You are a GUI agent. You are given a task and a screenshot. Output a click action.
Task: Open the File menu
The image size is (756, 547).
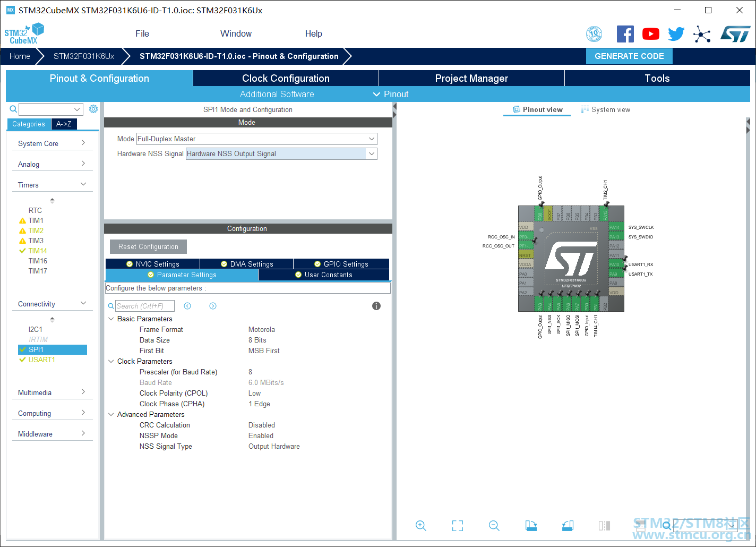click(142, 33)
